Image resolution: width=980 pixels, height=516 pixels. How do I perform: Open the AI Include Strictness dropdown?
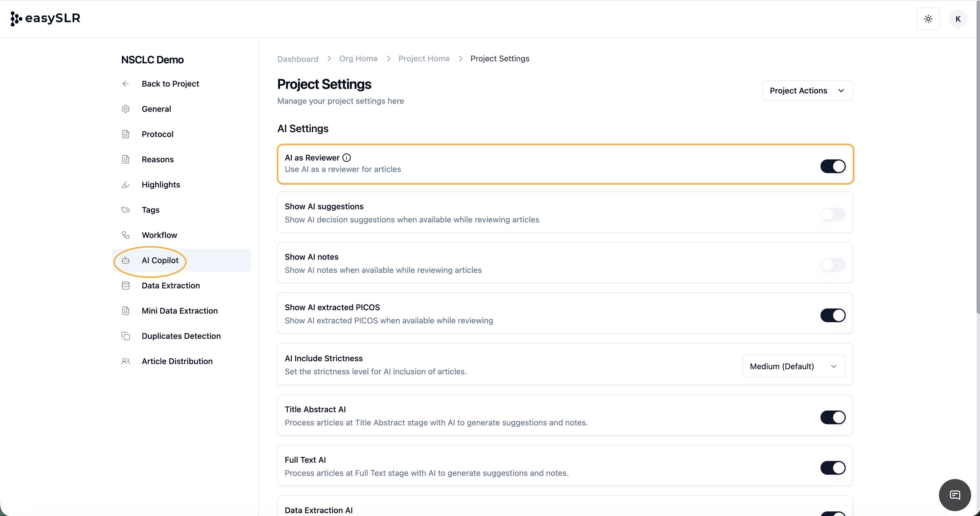click(794, 366)
